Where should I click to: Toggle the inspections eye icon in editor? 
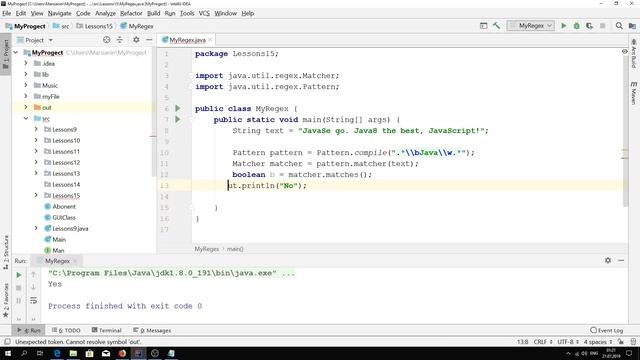pos(624,51)
